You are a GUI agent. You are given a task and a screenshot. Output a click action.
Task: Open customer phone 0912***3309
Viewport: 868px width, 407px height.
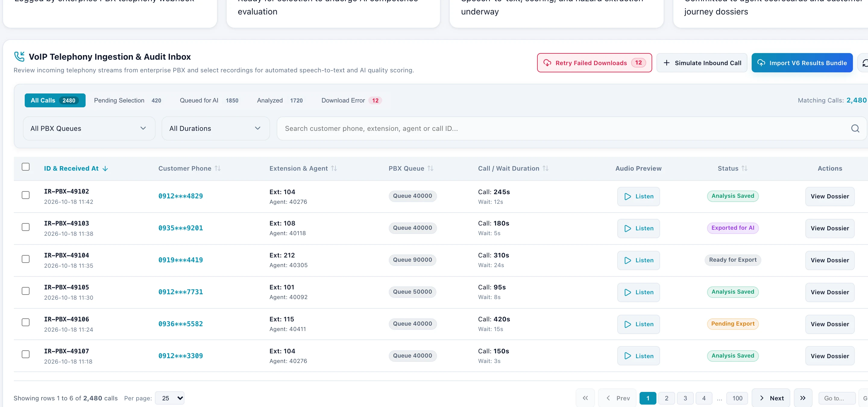(181, 356)
